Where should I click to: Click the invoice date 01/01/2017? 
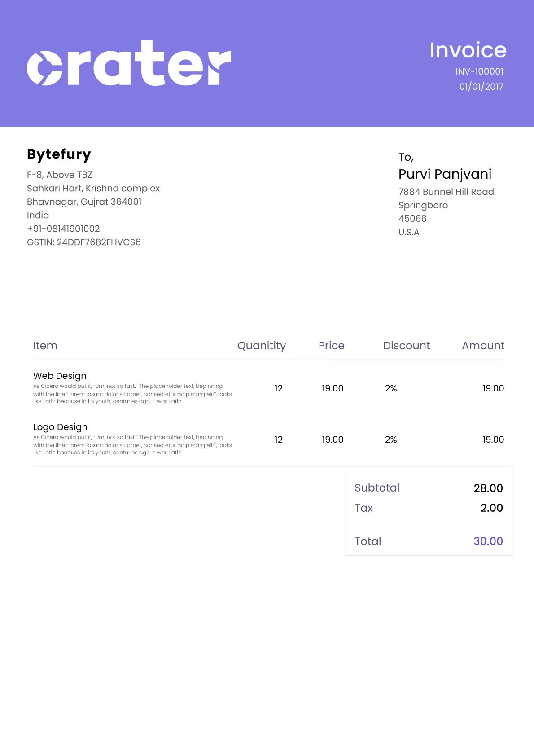coord(481,87)
